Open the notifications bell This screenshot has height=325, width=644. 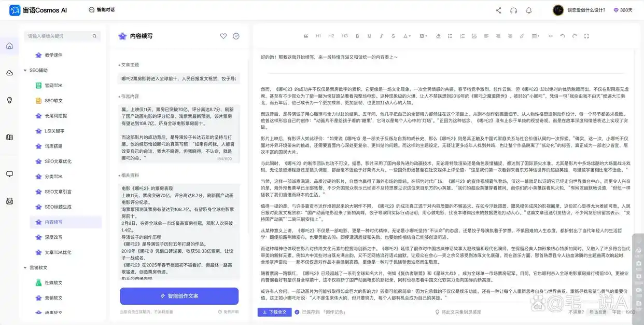click(528, 10)
